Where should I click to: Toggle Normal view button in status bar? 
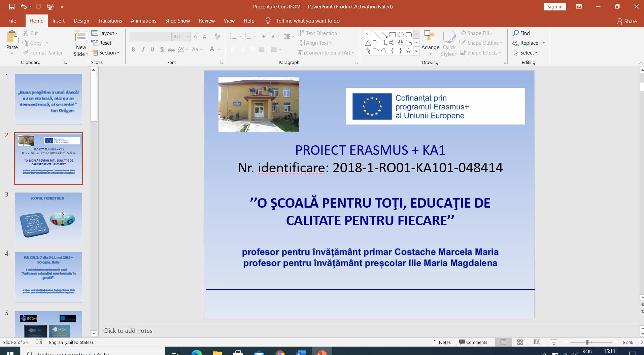click(503, 342)
